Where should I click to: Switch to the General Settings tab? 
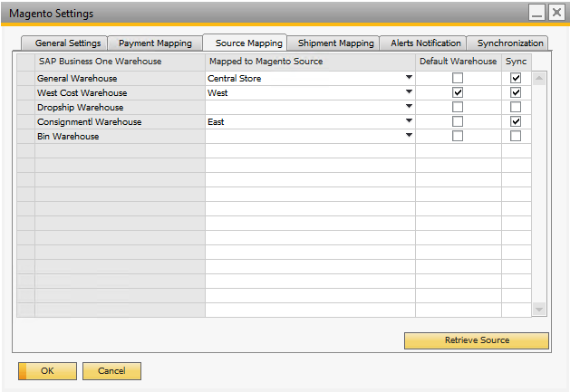pos(68,43)
